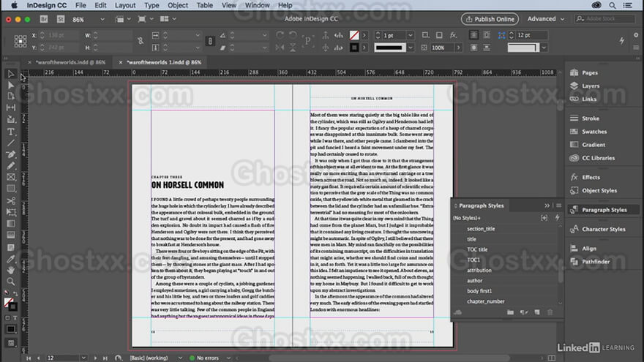The image size is (644, 362).
Task: Open the Object Styles panel
Action: click(x=594, y=190)
